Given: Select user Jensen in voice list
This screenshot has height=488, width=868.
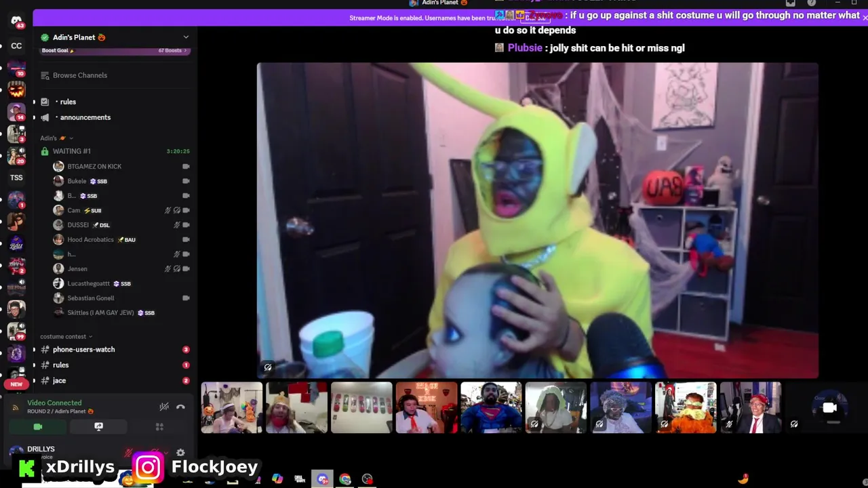Looking at the screenshot, I should [77, 269].
